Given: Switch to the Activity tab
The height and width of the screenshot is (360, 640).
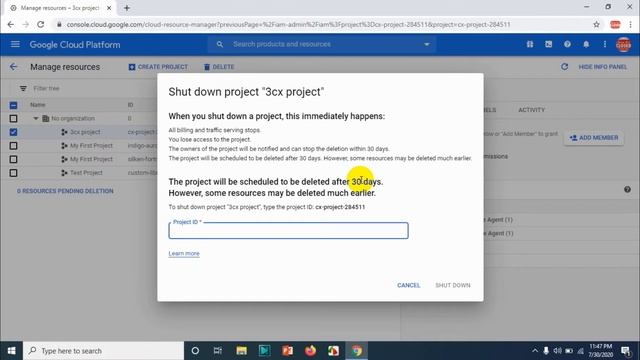Looking at the screenshot, I should [x=531, y=110].
